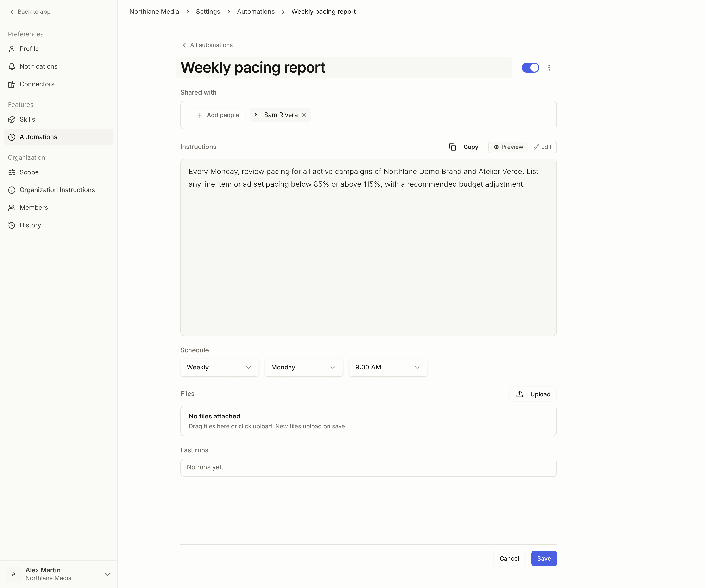Click the Automations clock icon
The width and height of the screenshot is (706, 588).
point(12,137)
